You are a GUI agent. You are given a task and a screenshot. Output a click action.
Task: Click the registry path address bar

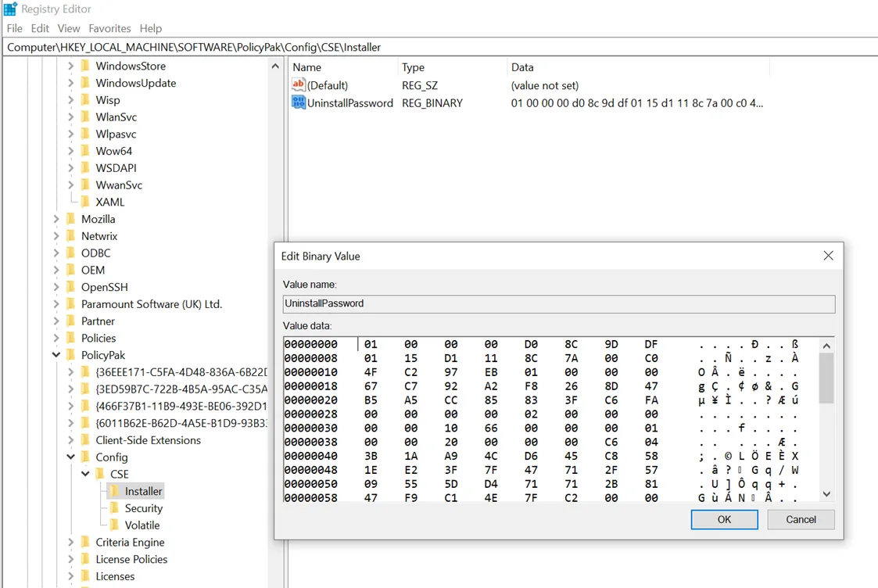(x=438, y=47)
